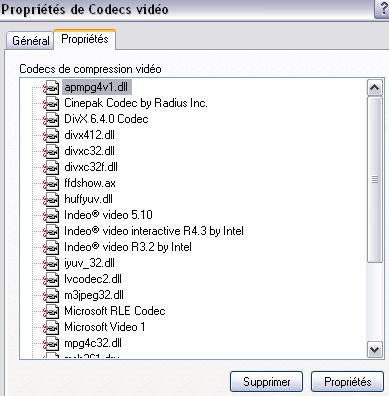Click the icon beside mpg4c32.dll
The width and height of the screenshot is (389, 396).
51,344
